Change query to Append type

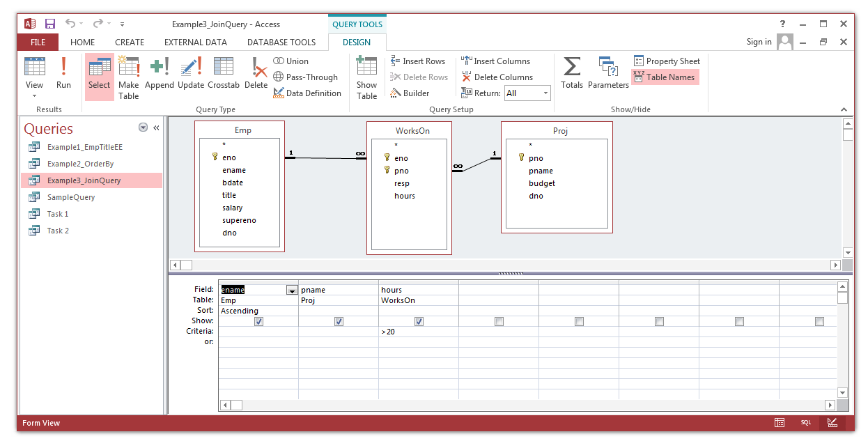(159, 73)
